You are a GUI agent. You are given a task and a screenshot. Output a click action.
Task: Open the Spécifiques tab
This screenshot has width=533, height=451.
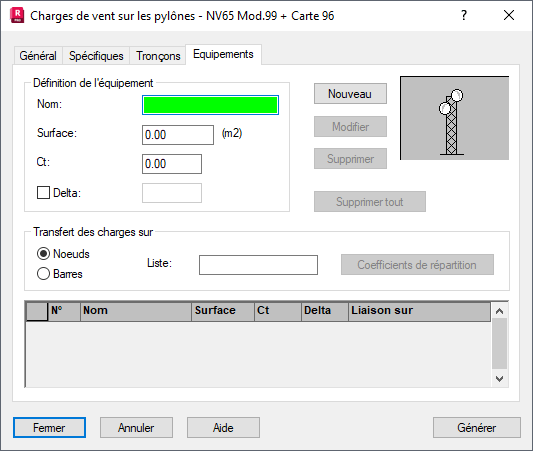(96, 56)
